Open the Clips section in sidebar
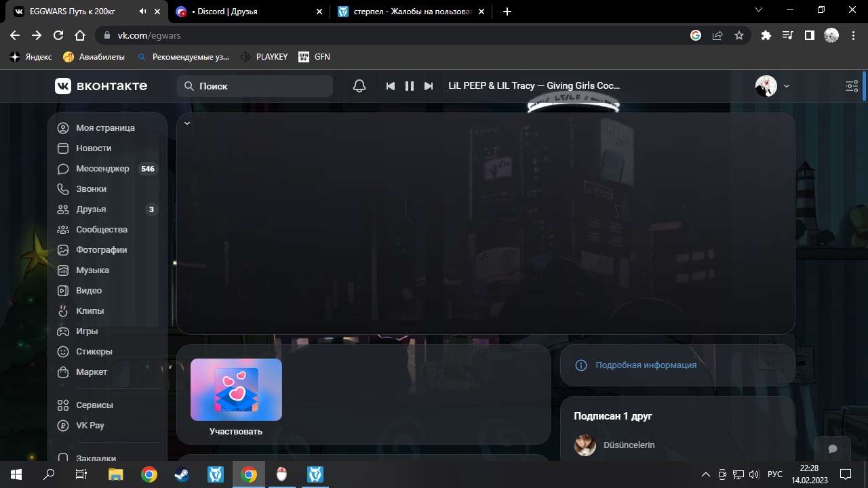 click(x=90, y=311)
